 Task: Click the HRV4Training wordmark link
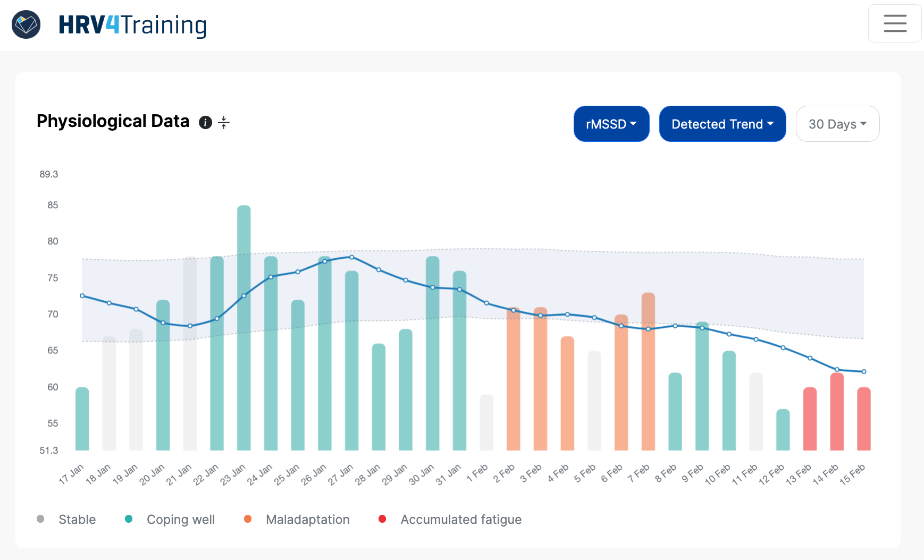pos(132,24)
